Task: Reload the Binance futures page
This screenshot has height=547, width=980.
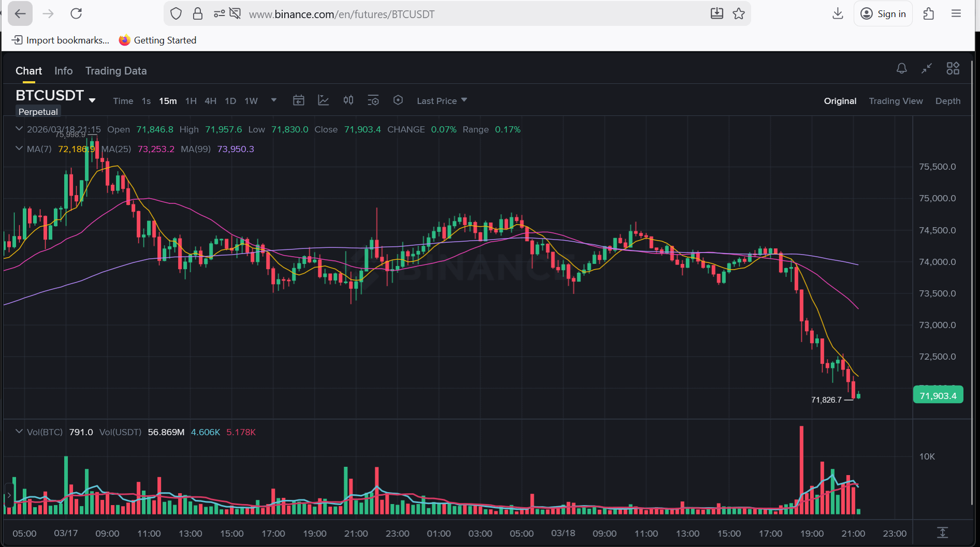Action: 76,14
